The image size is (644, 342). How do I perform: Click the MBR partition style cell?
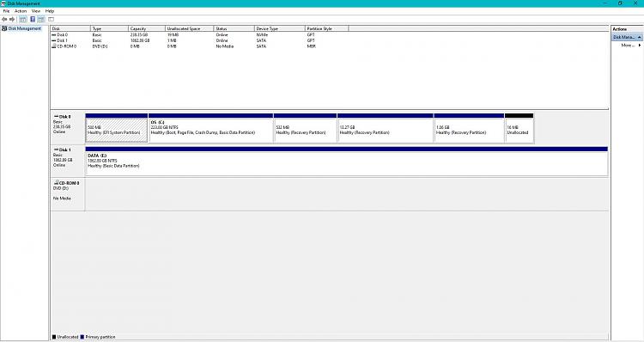pyautogui.click(x=312, y=46)
